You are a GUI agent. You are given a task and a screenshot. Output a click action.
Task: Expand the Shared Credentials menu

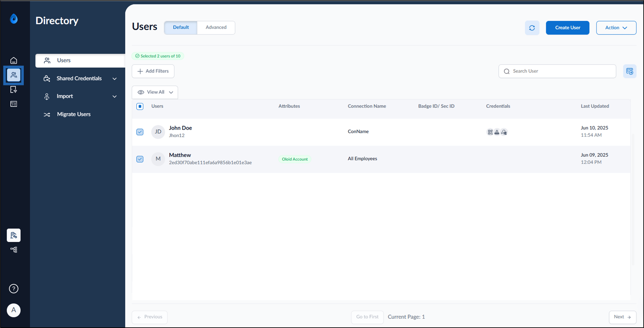[x=80, y=78]
